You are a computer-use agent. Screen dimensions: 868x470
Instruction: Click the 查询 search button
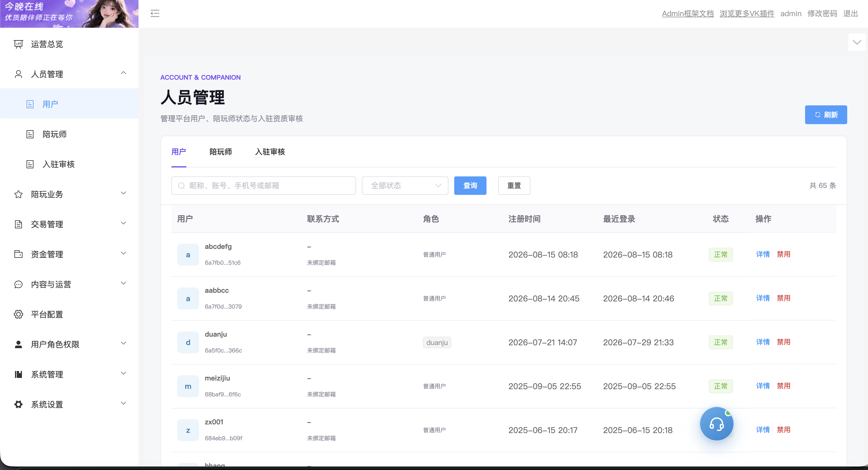(x=470, y=185)
